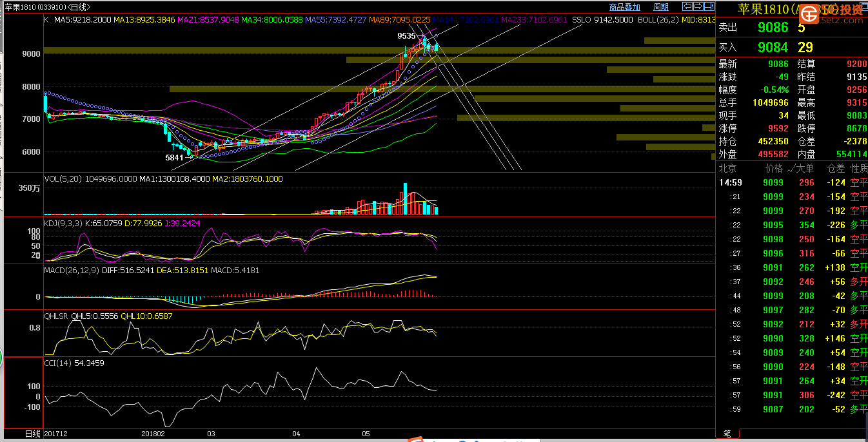Click the 持仓 value 452350
Viewport: 868px width, 442px height.
(x=773, y=141)
